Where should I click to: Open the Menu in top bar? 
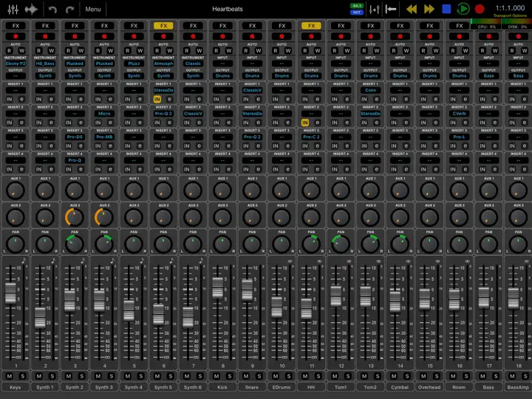click(x=93, y=9)
